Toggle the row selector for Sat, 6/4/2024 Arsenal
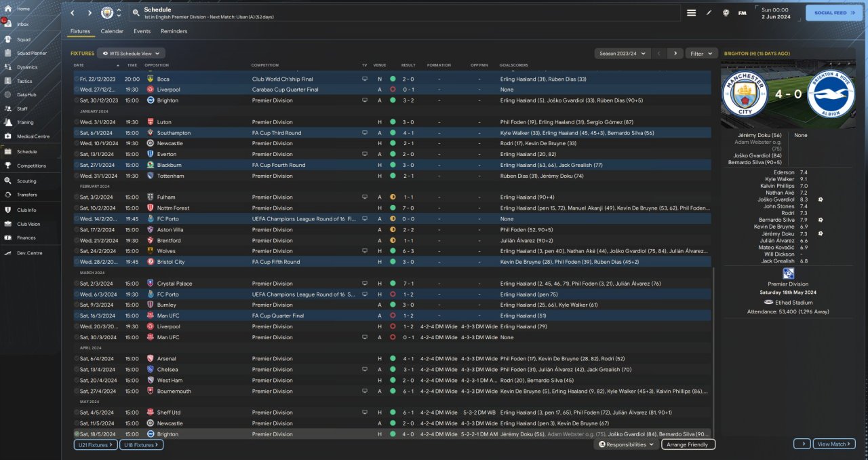Image resolution: width=868 pixels, height=460 pixels. 77,359
